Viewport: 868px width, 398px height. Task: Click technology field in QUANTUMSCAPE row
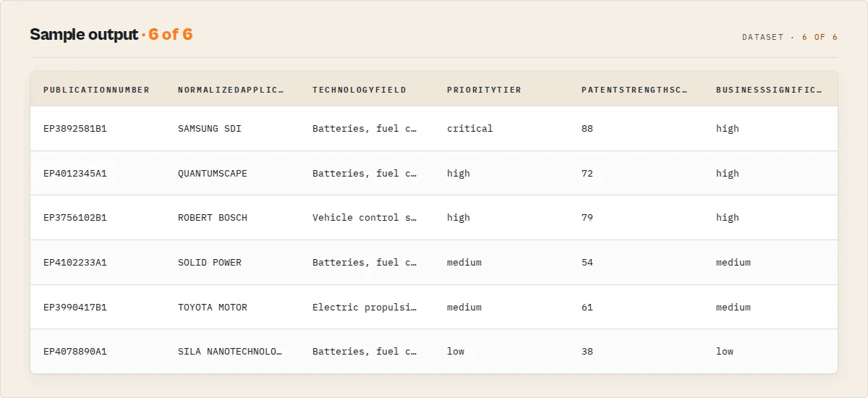pos(365,174)
